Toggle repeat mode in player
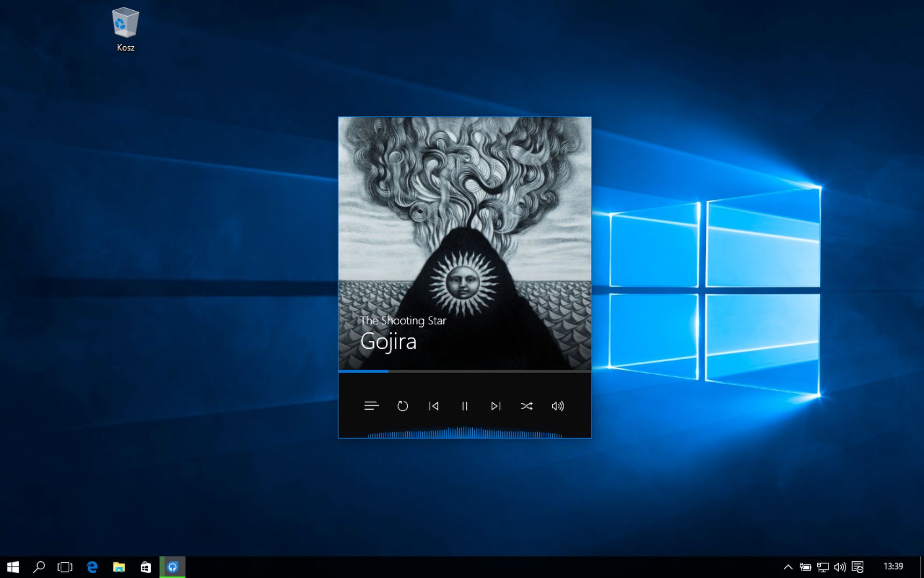924x578 pixels. (x=402, y=406)
